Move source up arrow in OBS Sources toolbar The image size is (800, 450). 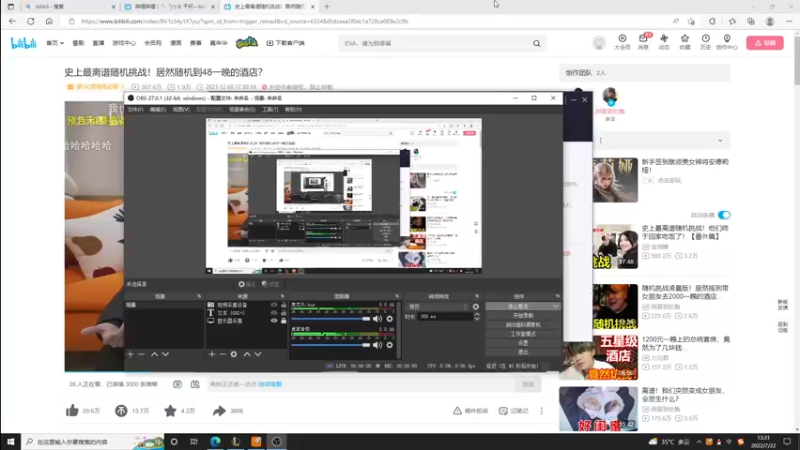coord(247,354)
